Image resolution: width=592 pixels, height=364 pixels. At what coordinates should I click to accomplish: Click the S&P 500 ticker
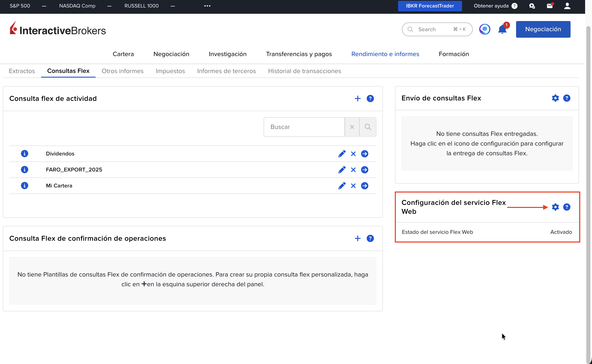coord(20,6)
